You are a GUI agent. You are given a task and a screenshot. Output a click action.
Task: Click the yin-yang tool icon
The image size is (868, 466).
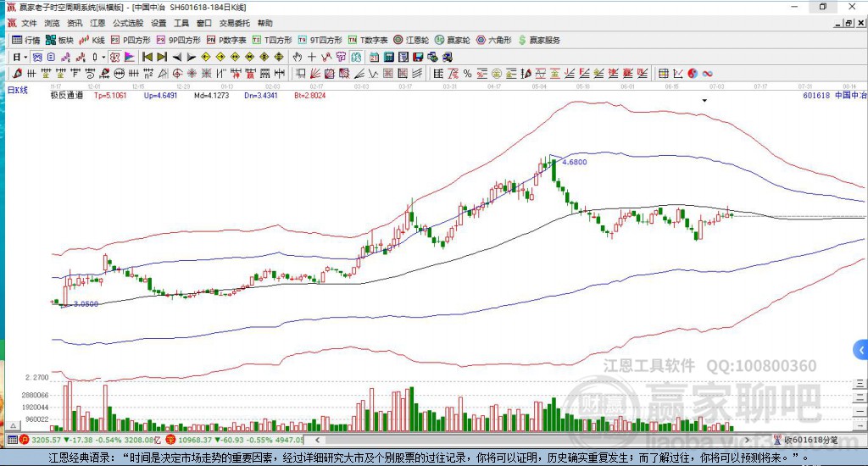(x=692, y=74)
